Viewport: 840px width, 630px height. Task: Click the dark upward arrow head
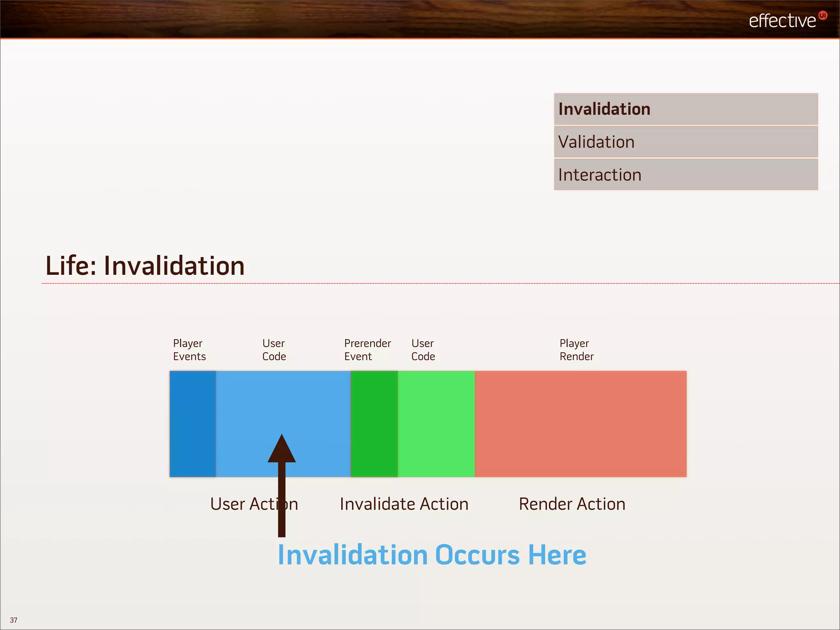(x=282, y=450)
